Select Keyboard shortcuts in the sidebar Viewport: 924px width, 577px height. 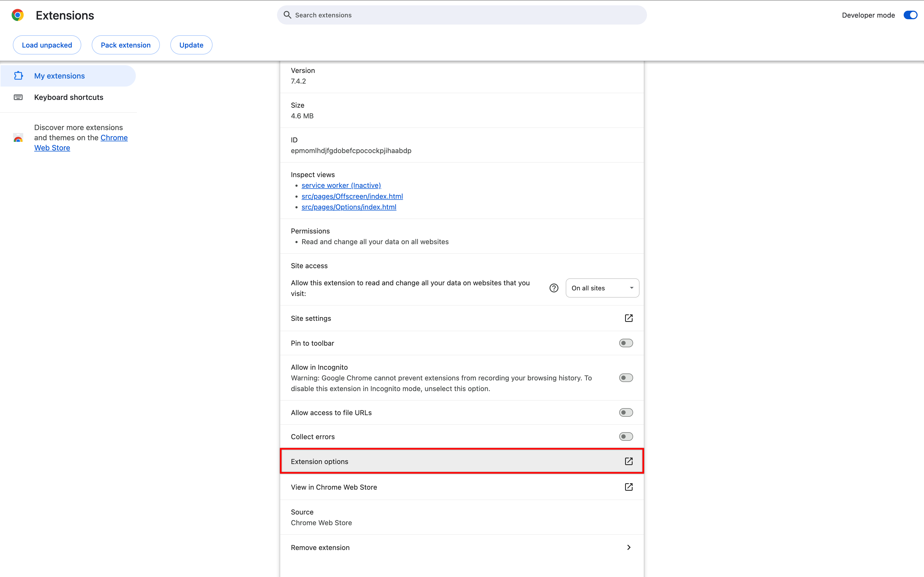point(69,97)
